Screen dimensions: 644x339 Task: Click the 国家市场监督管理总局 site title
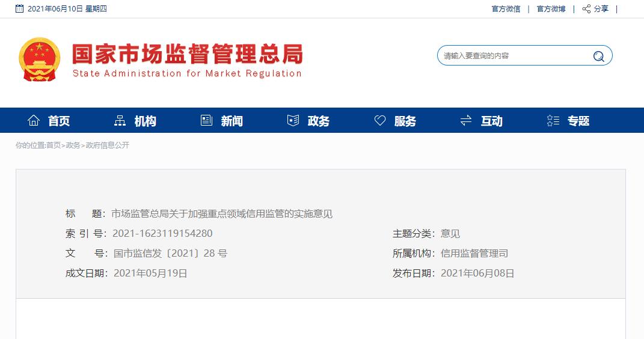click(x=188, y=53)
